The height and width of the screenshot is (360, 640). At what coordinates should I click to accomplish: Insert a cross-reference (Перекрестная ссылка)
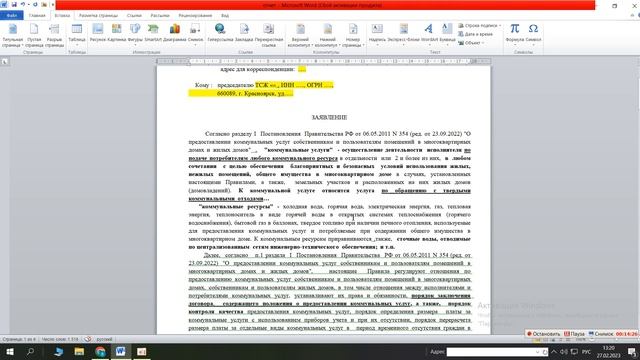[x=269, y=35]
